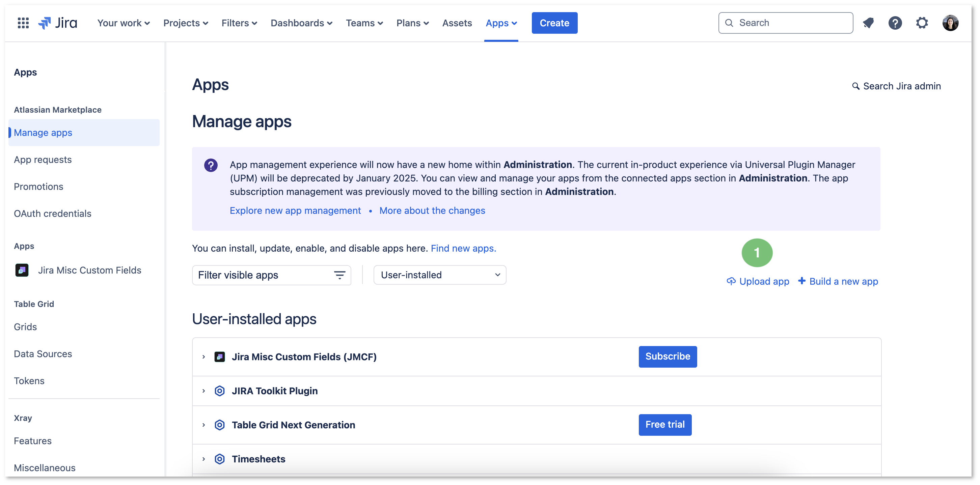Image resolution: width=980 pixels, height=485 pixels.
Task: Click the plus icon for Build a new app
Action: pos(801,281)
